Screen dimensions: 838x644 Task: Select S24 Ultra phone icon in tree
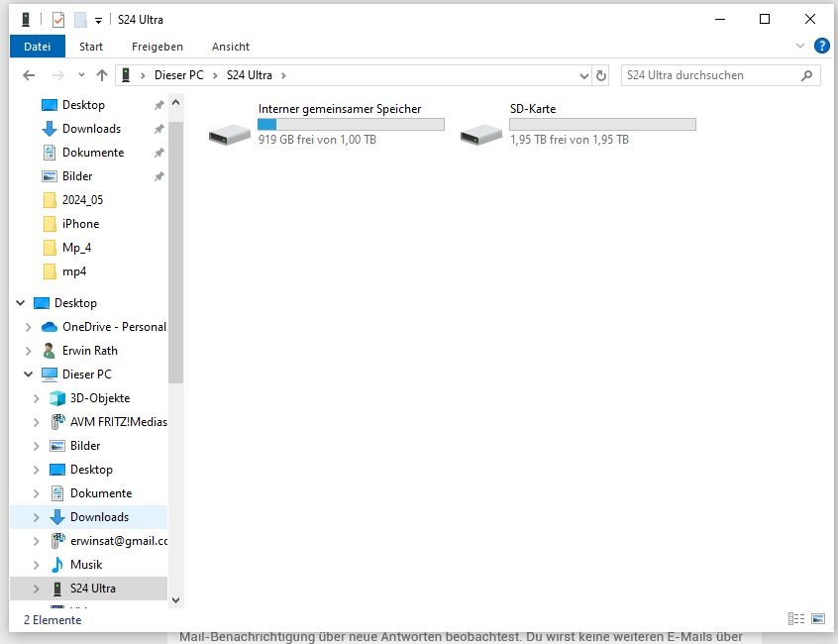57,589
